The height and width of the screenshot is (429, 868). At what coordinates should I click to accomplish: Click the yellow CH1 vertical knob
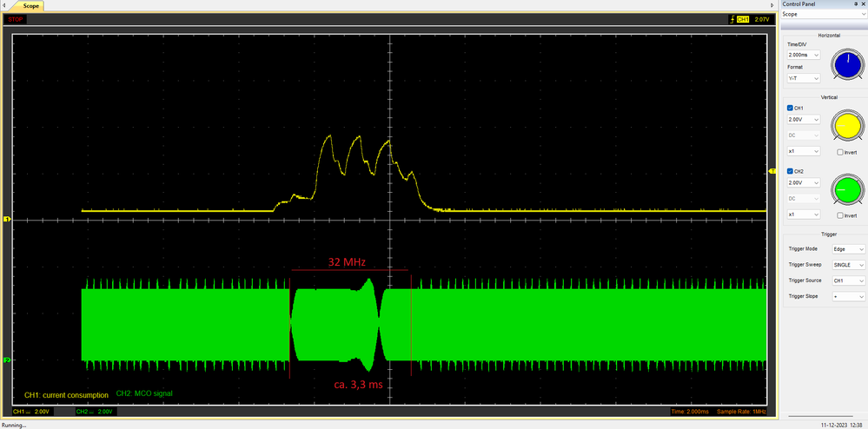847,126
